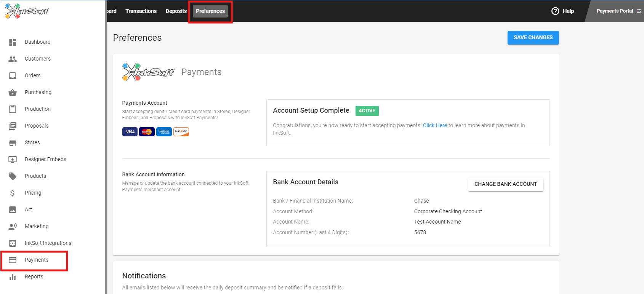Open Payments Portal external link

click(618, 11)
